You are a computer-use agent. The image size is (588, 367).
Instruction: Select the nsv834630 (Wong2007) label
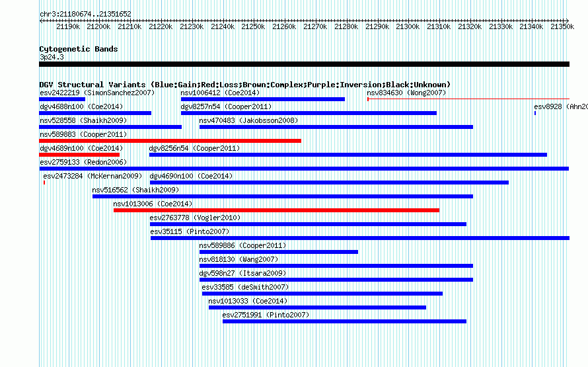tap(406, 93)
